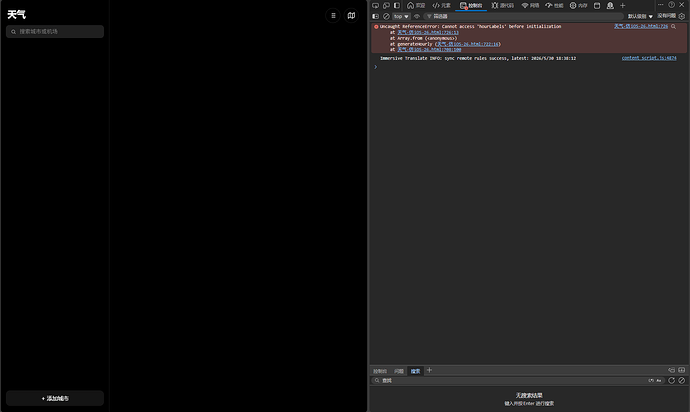Add a tool to the drawer with plus
The image size is (690, 412).
(x=429, y=370)
